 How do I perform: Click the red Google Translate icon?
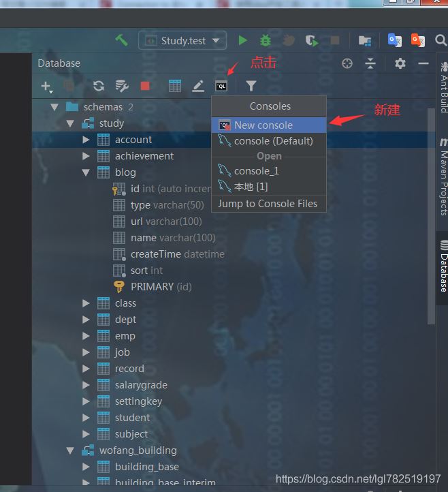(x=417, y=40)
